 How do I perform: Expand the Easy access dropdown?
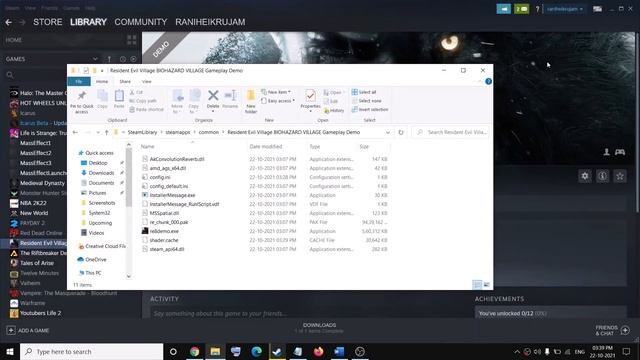point(278,100)
